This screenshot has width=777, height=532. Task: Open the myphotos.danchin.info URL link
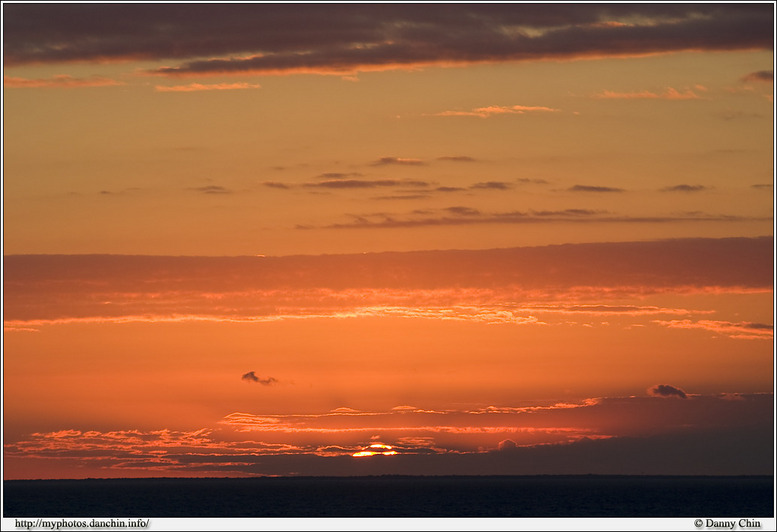click(82, 524)
